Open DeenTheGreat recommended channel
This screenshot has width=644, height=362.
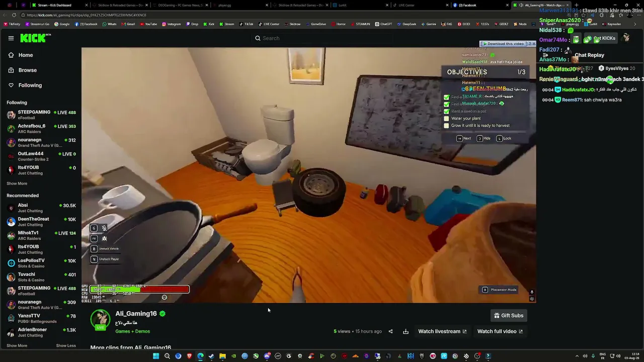point(41,222)
